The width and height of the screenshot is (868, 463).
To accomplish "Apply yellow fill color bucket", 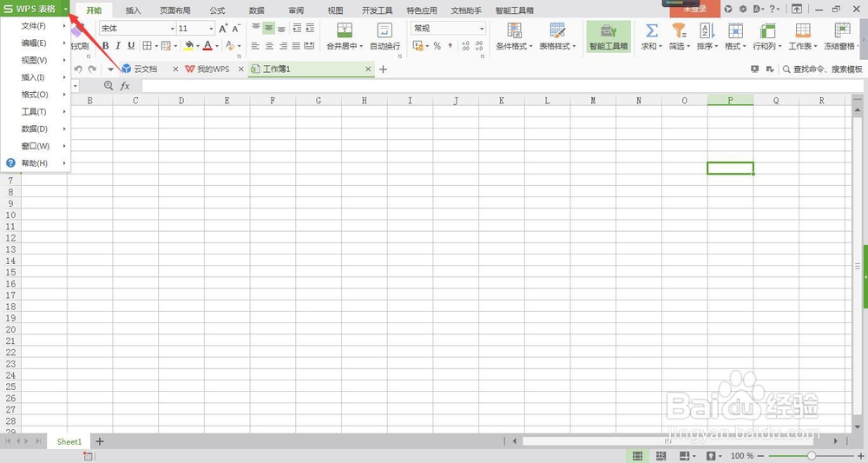I will (188, 46).
